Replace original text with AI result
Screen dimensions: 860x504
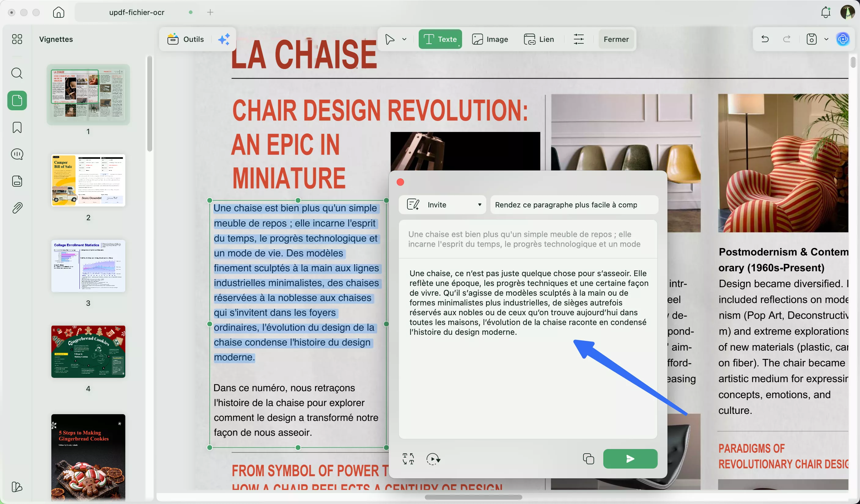[408, 459]
